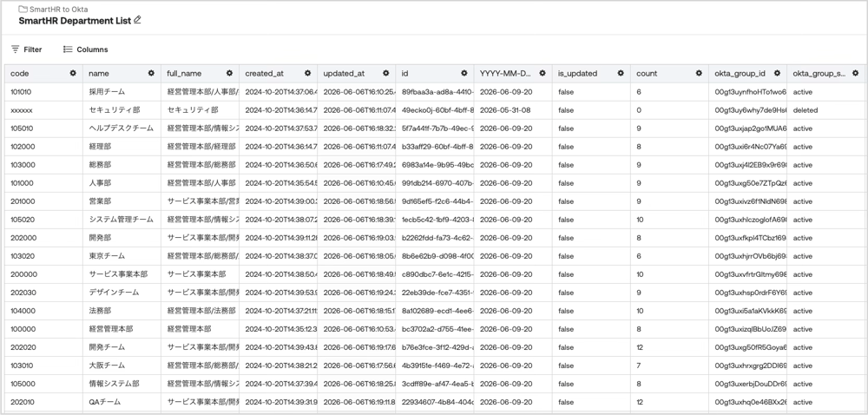This screenshot has width=868, height=415.
Task: Select count cell in xxxxxx row
Action: coord(669,110)
